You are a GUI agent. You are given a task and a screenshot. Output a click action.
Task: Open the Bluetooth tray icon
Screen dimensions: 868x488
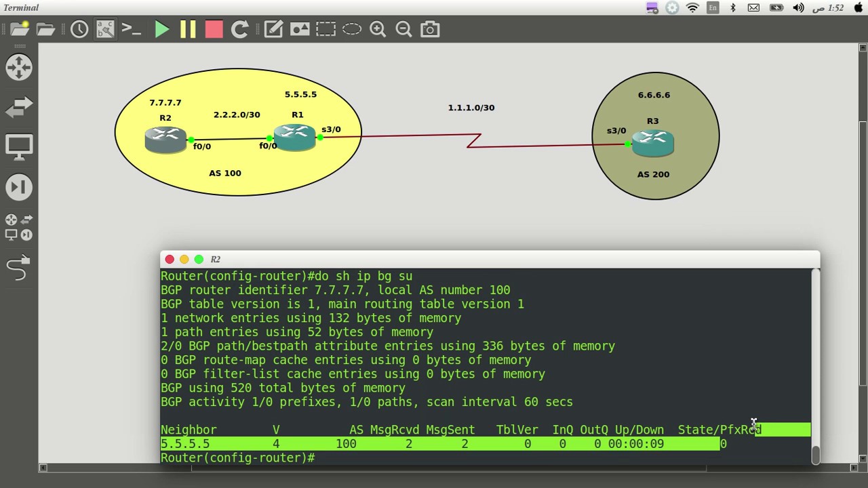[733, 7]
